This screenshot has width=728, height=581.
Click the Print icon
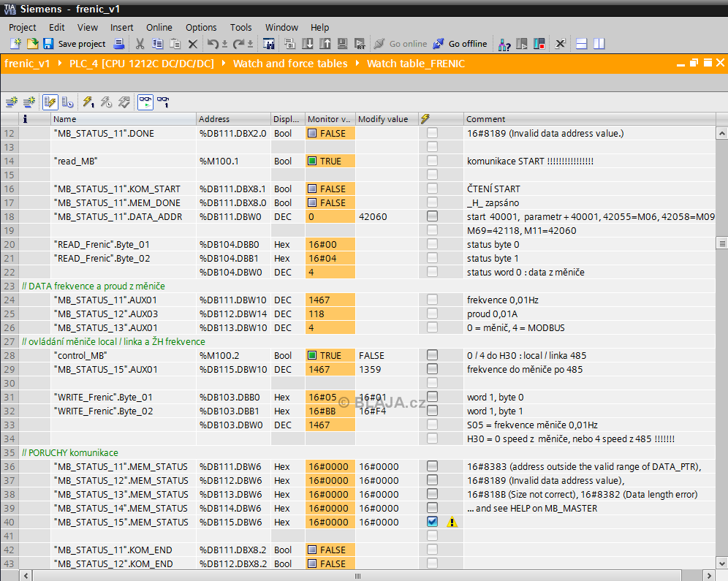119,44
